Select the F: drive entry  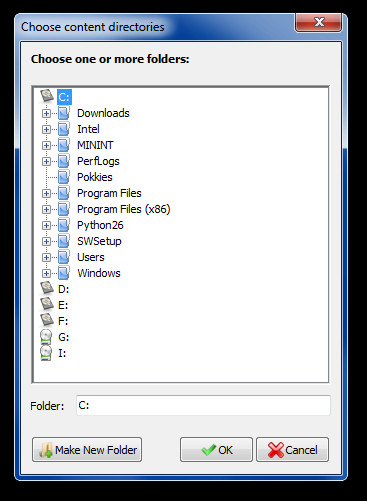[63, 321]
